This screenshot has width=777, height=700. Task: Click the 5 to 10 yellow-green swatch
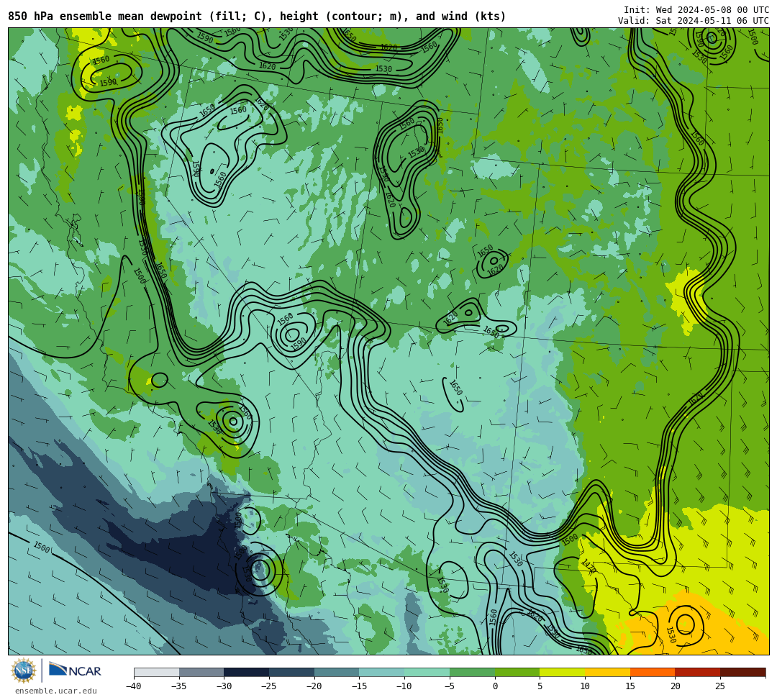[x=562, y=672]
